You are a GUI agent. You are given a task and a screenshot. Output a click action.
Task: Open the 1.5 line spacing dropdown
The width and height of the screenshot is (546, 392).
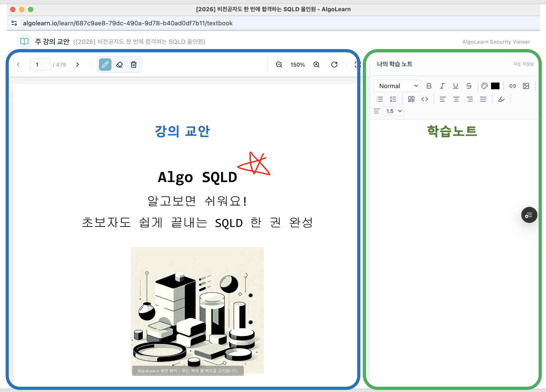coord(393,111)
